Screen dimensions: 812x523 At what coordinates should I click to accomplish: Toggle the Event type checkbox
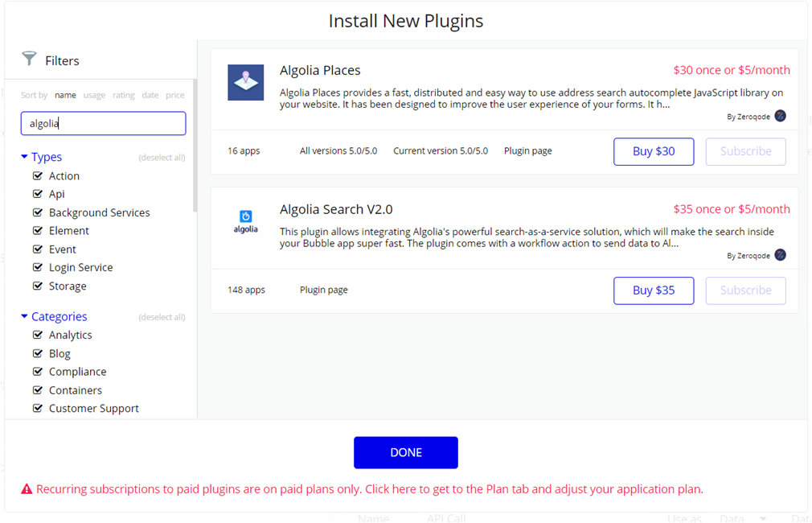coord(37,249)
